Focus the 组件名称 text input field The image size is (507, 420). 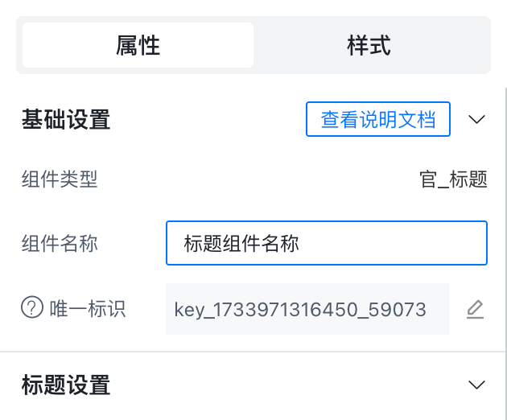tap(326, 243)
